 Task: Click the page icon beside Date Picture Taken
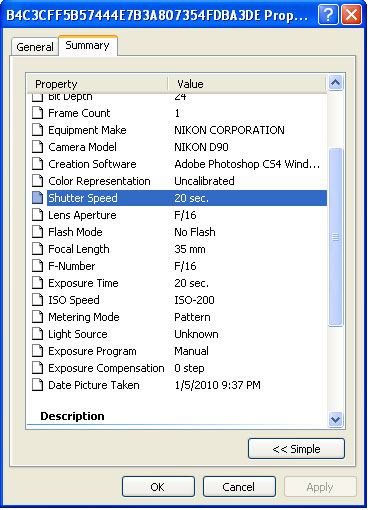38,385
